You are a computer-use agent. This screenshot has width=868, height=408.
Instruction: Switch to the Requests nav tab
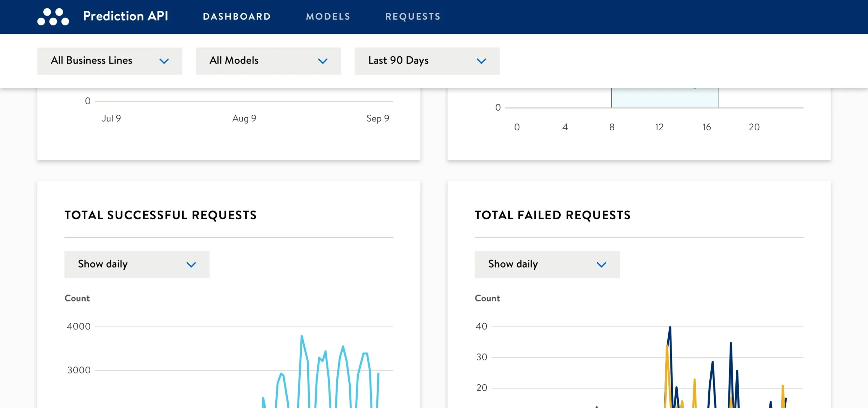[x=412, y=16]
